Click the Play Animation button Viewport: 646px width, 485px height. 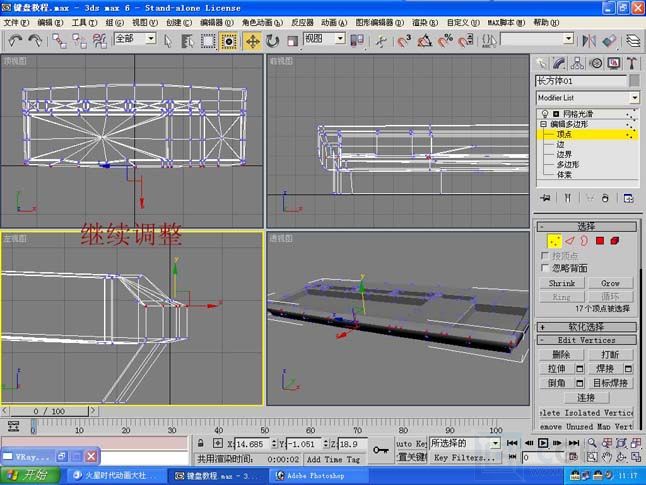[543, 443]
